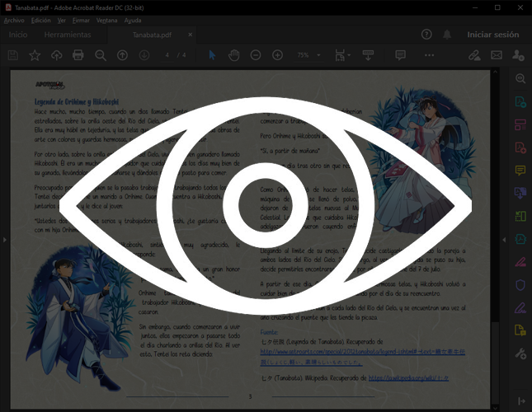Open the Create PDF tool in right pane
The height and width of the screenshot is (412, 532).
[x=520, y=147]
